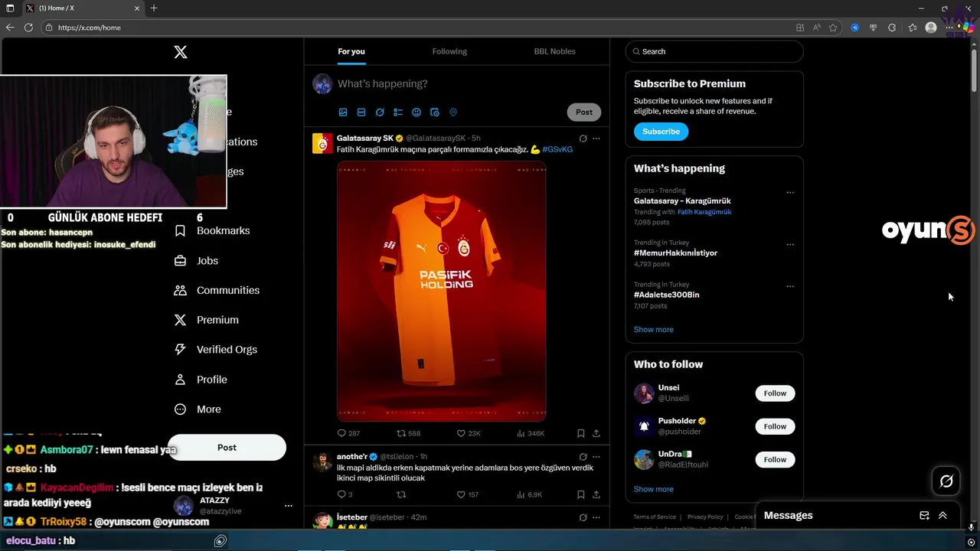
Task: Switch to the Following tab
Action: (449, 51)
